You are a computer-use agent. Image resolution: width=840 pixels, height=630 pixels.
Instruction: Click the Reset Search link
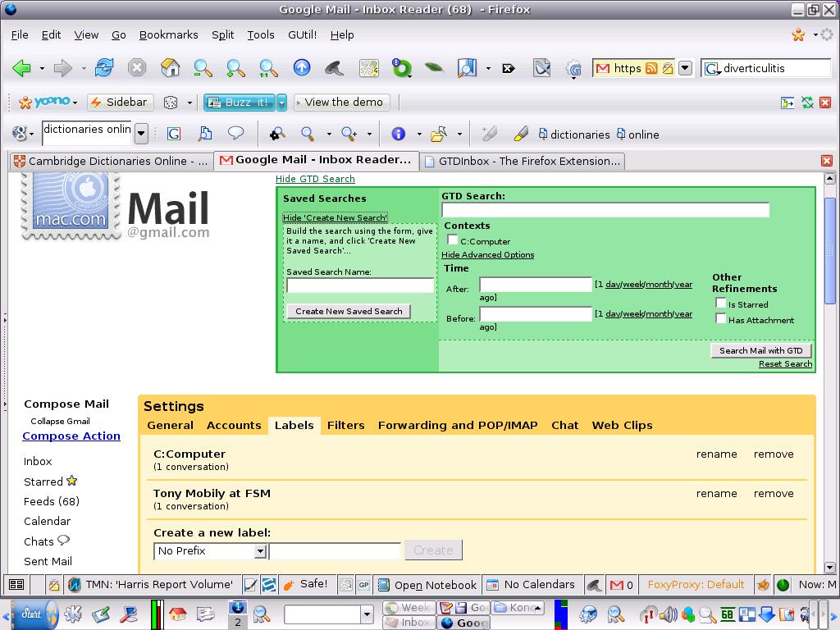tap(785, 363)
